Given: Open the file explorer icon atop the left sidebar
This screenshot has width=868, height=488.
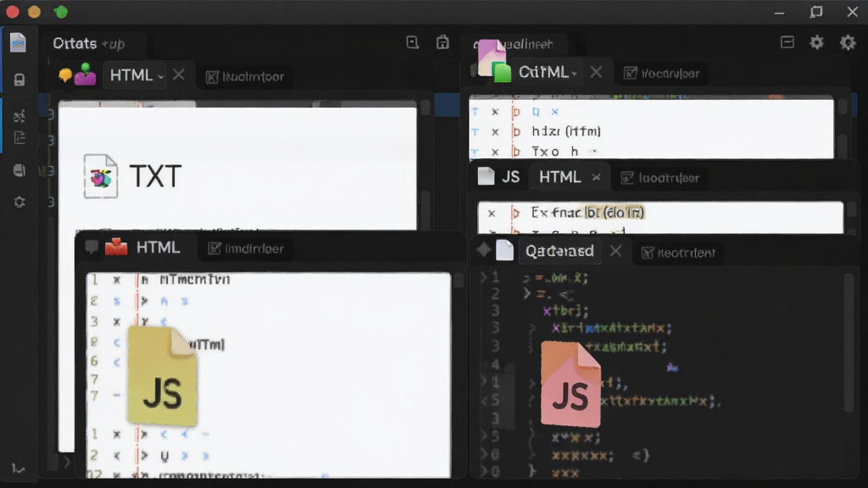Looking at the screenshot, I should tap(18, 42).
